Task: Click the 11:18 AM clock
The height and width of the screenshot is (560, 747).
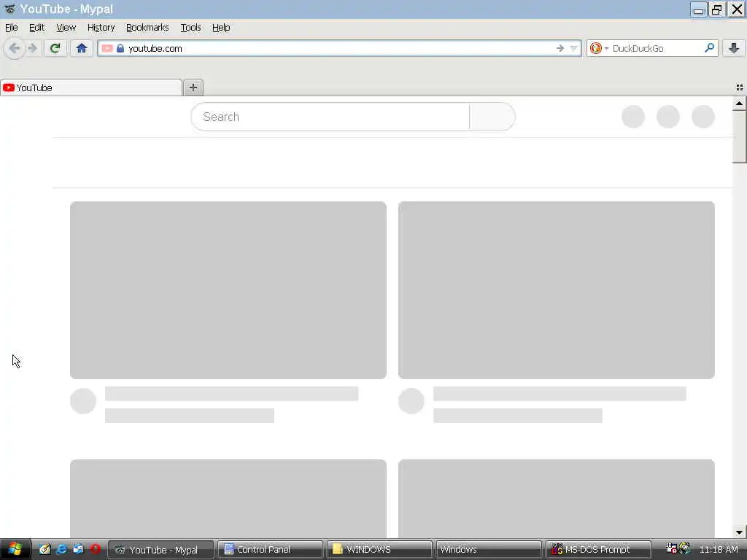Action: [x=719, y=550]
